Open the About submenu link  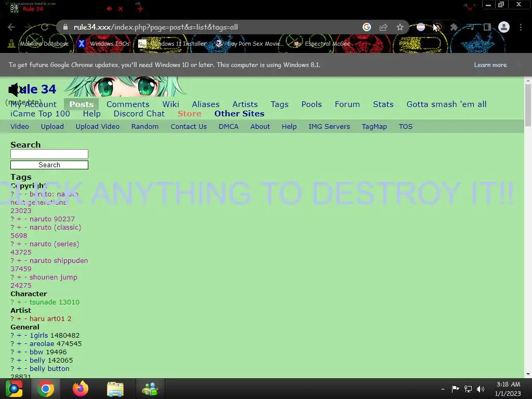pyautogui.click(x=260, y=127)
